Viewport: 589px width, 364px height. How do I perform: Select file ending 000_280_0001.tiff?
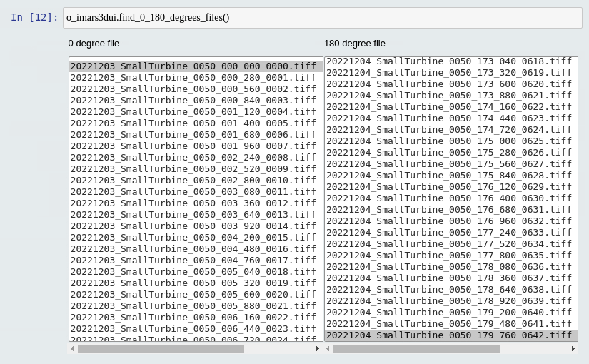click(x=193, y=77)
